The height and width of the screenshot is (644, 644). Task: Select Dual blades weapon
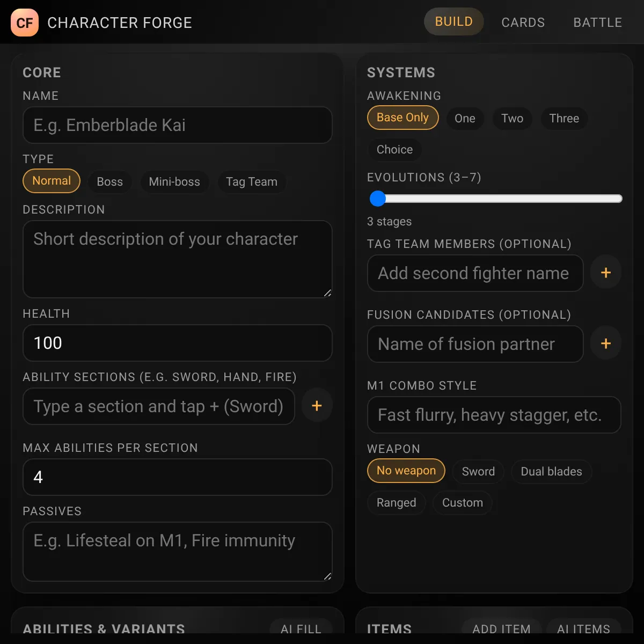(x=551, y=472)
